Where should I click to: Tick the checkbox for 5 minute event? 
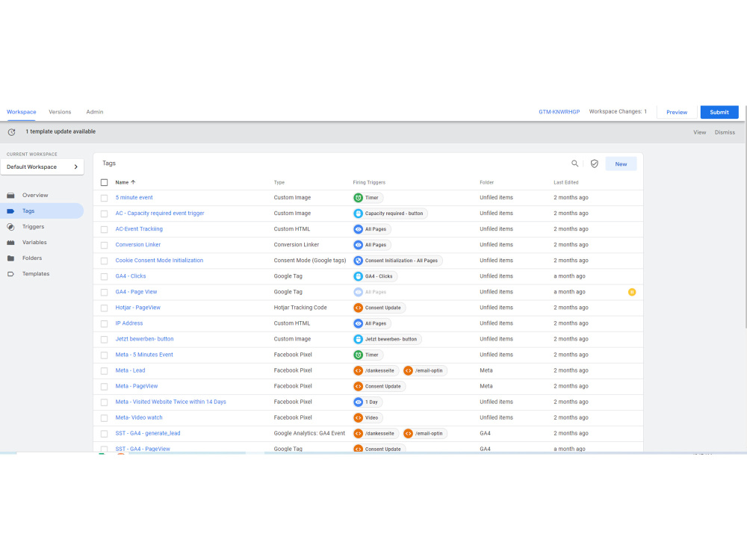[105, 198]
